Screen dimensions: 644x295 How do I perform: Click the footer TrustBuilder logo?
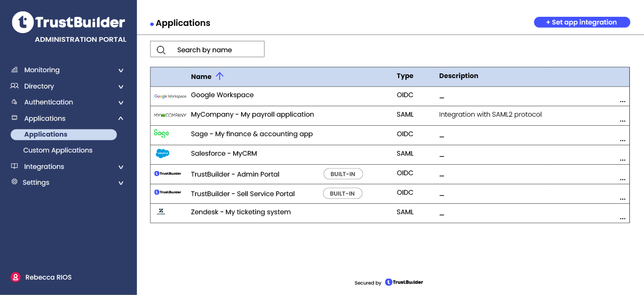pos(404,282)
